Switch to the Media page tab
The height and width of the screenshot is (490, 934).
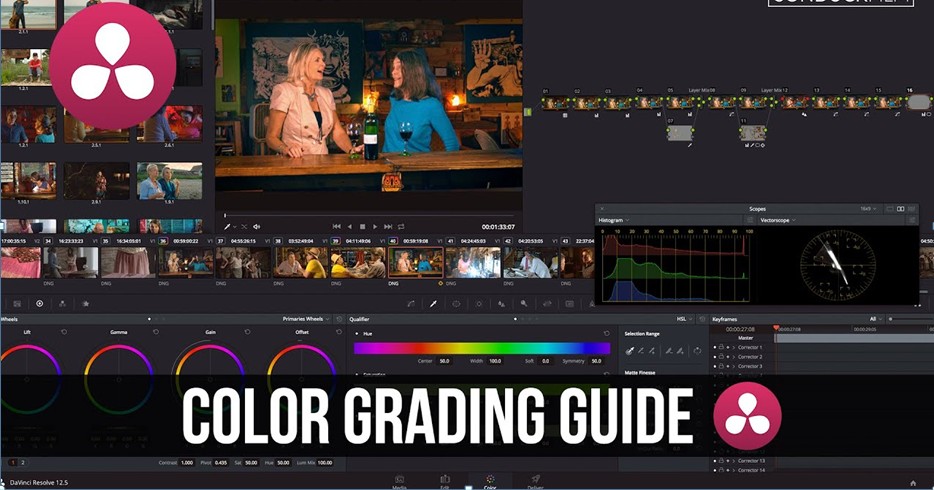tap(399, 481)
